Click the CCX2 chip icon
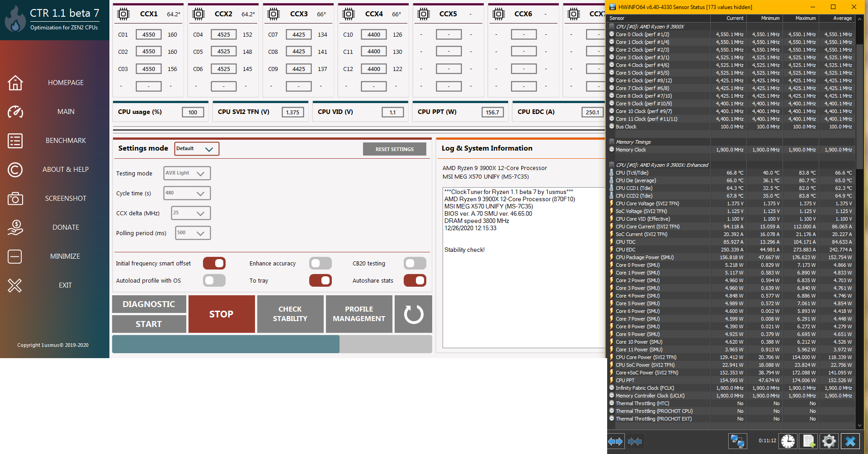The width and height of the screenshot is (868, 454). coord(198,14)
